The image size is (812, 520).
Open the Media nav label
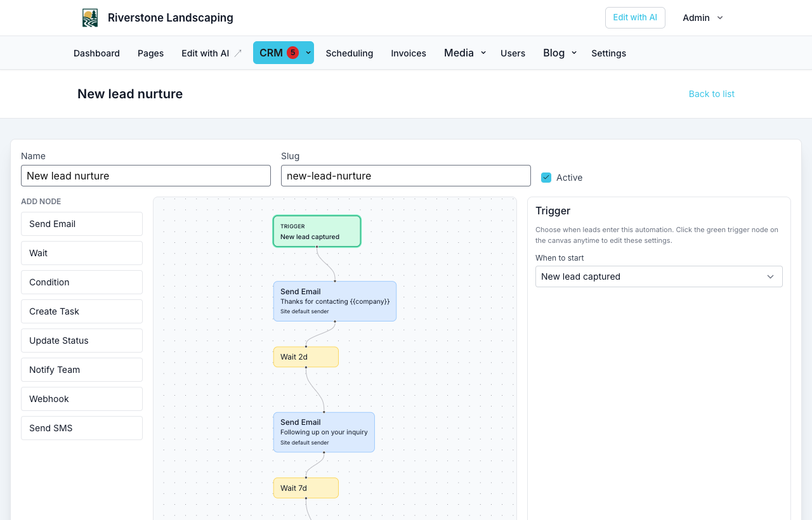[459, 53]
